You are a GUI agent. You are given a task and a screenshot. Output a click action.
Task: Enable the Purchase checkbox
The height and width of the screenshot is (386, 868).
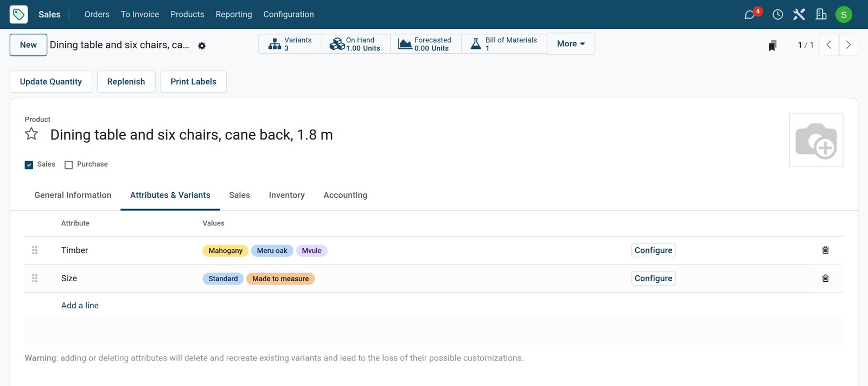click(69, 165)
